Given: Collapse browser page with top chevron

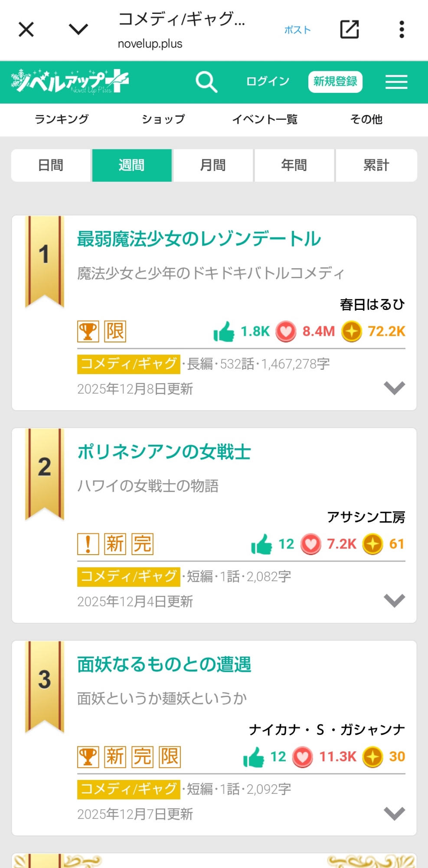Looking at the screenshot, I should (78, 30).
